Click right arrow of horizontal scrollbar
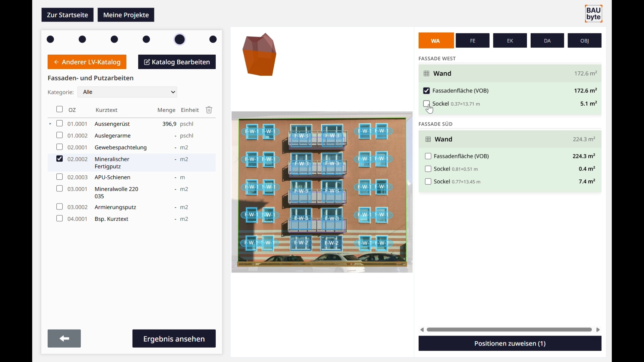The width and height of the screenshot is (644, 362). [x=599, y=330]
